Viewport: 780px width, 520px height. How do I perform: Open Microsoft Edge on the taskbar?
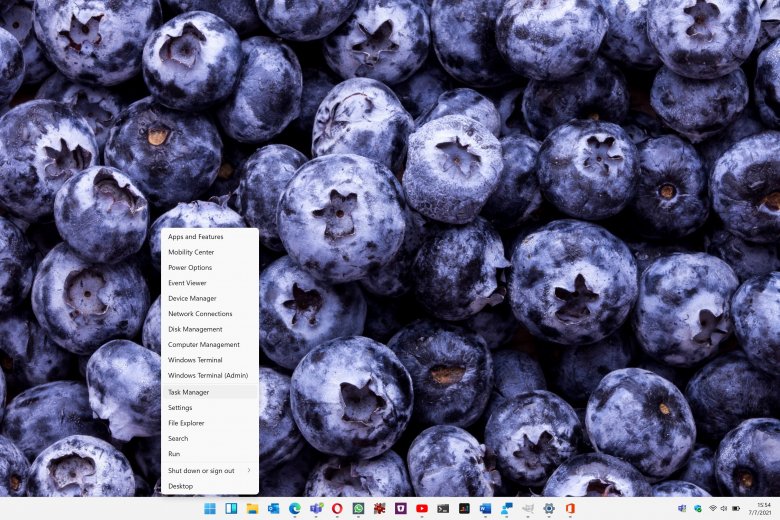tap(295, 509)
